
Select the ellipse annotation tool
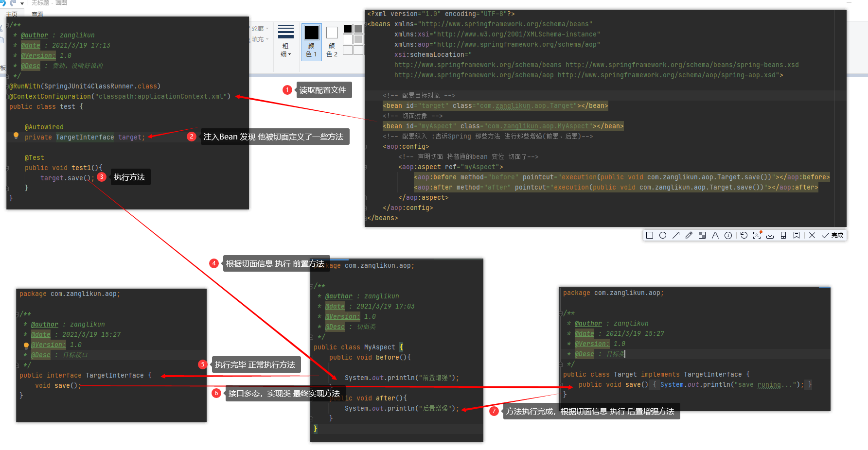pos(662,235)
